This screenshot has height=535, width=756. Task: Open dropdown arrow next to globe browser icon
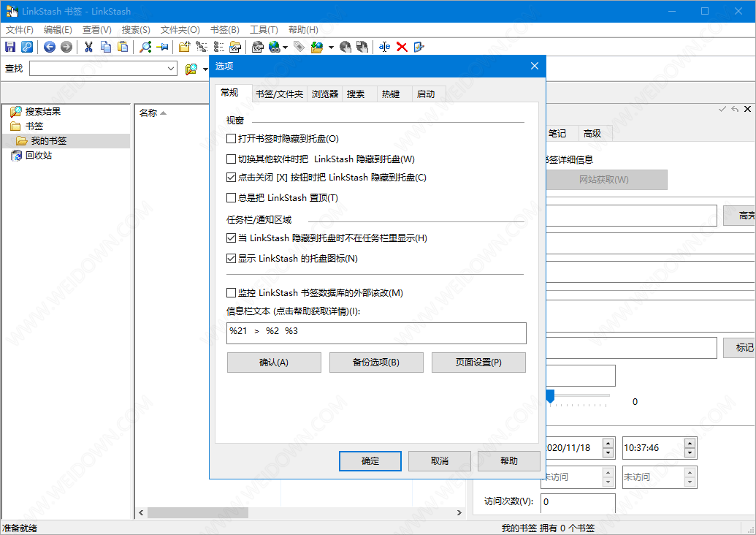[286, 48]
